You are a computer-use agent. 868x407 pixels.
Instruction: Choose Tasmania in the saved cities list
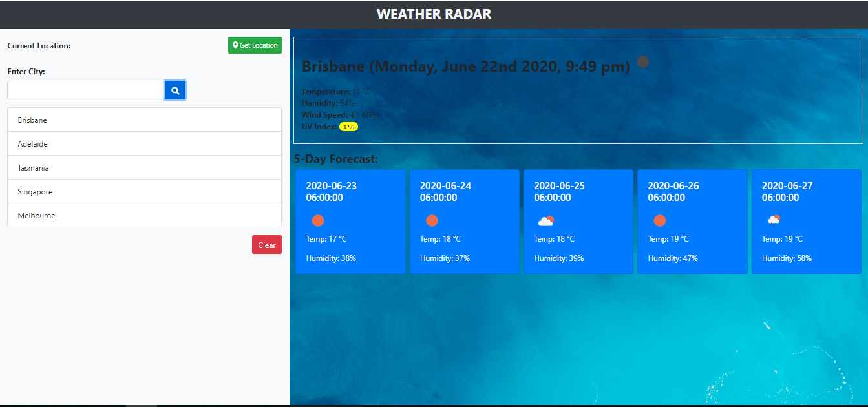pyautogui.click(x=144, y=168)
